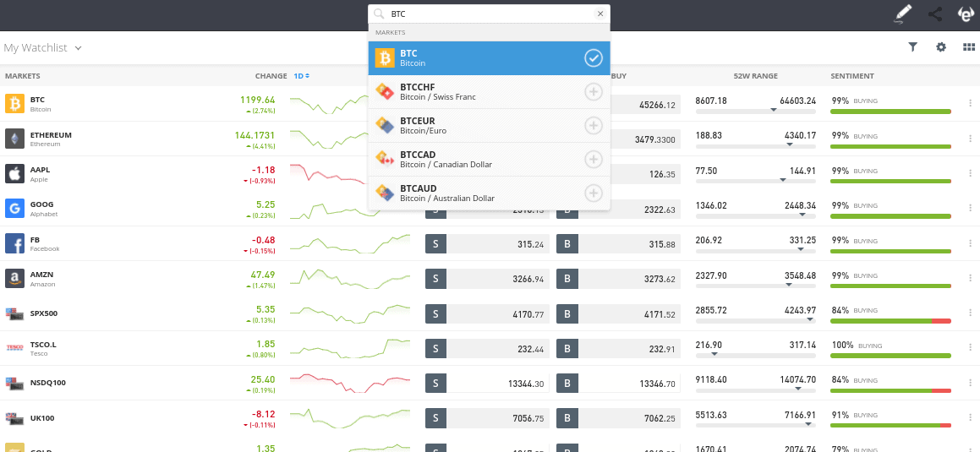Click the Google logo in GOOG row
Viewport: 980px width, 452px height.
click(14, 209)
